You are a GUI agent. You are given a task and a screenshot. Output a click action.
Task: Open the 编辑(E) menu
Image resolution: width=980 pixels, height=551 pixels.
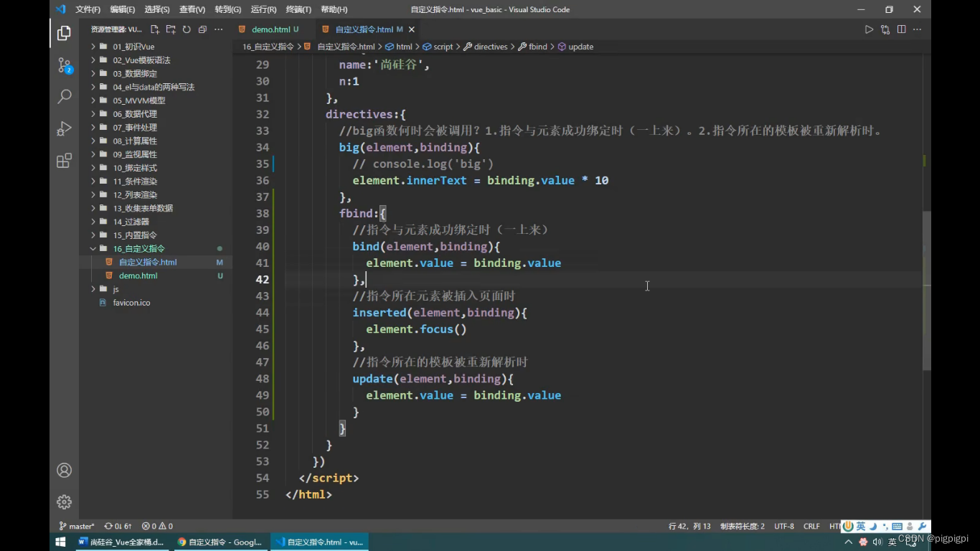tap(123, 9)
